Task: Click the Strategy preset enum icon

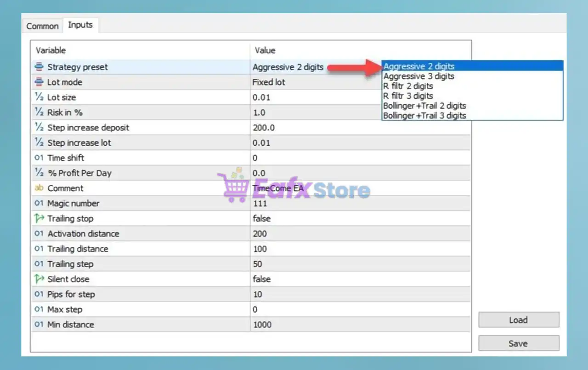Action: coord(39,67)
